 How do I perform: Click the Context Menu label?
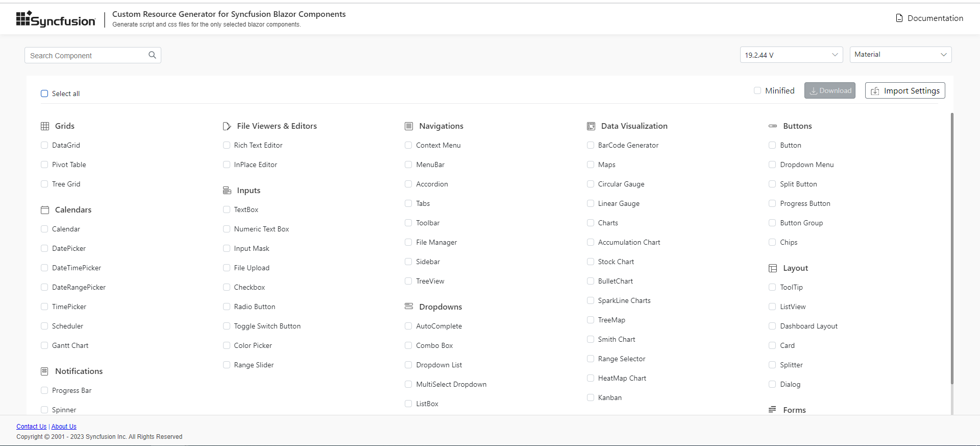pyautogui.click(x=438, y=145)
